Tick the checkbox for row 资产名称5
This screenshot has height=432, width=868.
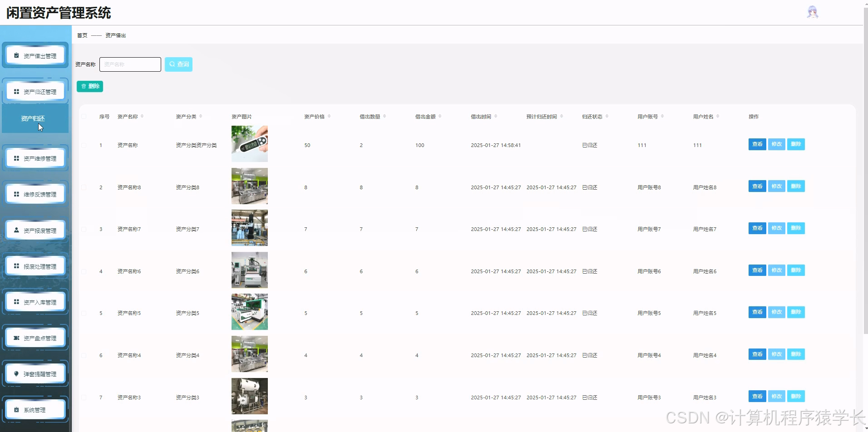(x=84, y=313)
